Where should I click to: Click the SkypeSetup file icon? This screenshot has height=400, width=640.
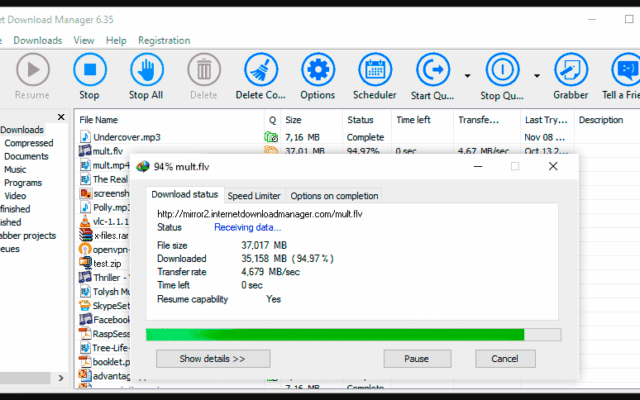(85, 305)
